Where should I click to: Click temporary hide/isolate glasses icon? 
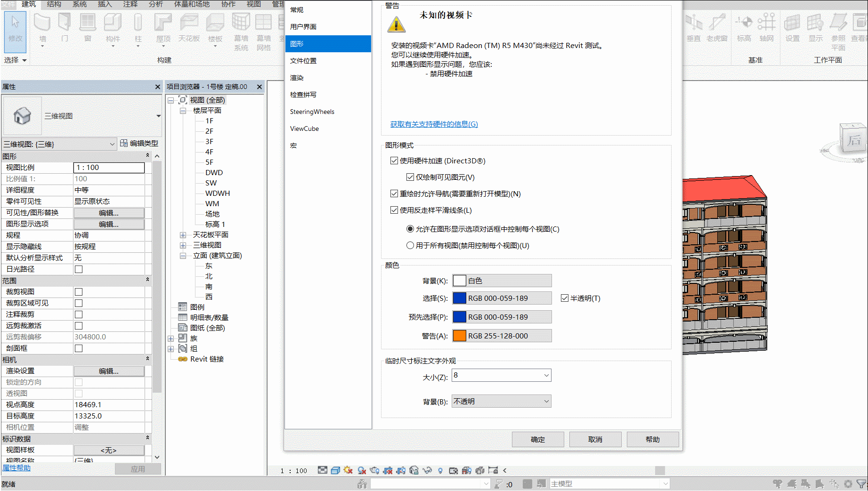(x=427, y=470)
